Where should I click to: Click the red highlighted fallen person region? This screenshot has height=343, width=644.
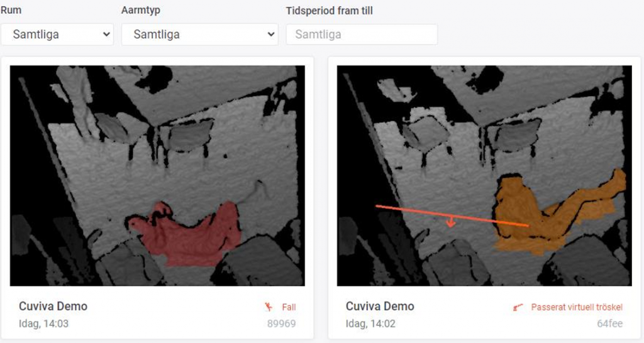(189, 236)
